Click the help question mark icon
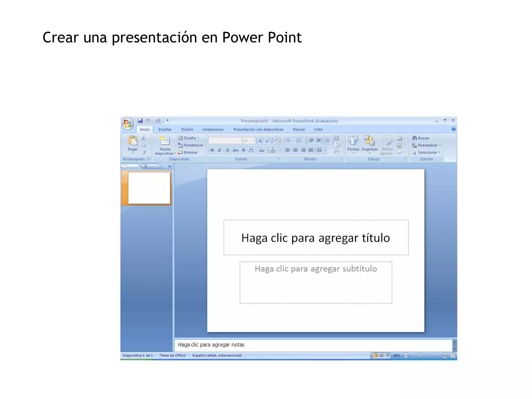 click(453, 129)
